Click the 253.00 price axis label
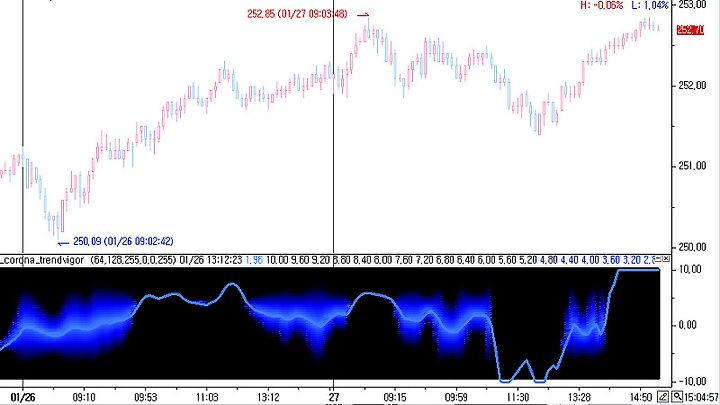The height and width of the screenshot is (405, 720). (692, 5)
